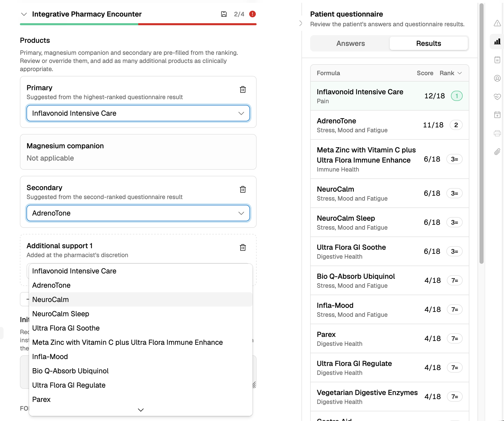
Task: Open the calendar appointment sidebar icon
Action: 497,115
